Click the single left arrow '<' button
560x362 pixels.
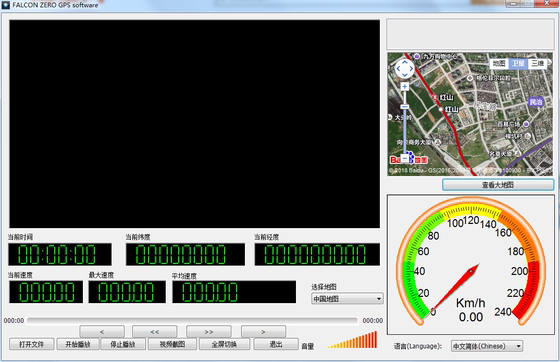click(x=102, y=332)
